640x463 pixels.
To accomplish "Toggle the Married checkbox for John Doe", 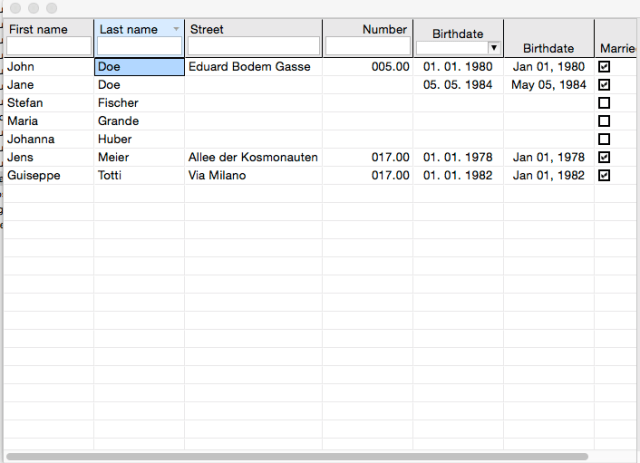I will click(604, 67).
